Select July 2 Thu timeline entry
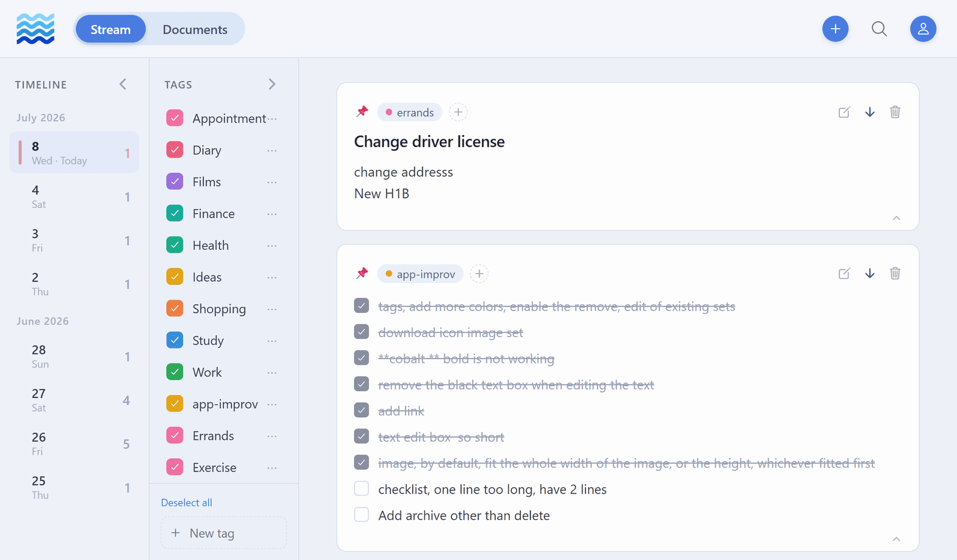Image resolution: width=957 pixels, height=560 pixels. pos(74,284)
